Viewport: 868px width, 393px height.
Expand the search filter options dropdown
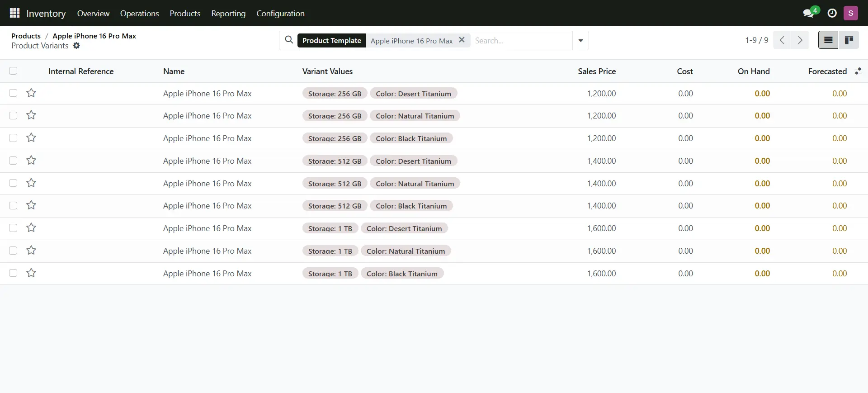coord(580,41)
